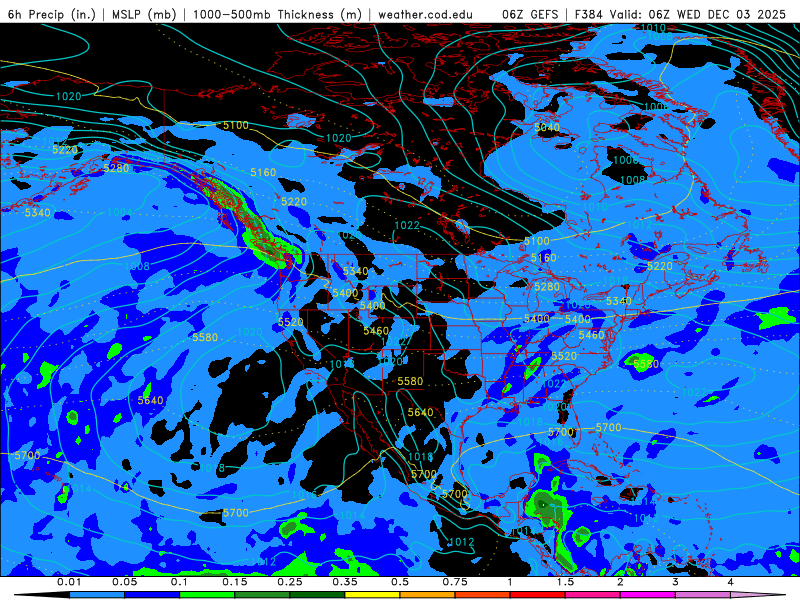Click the 'WED DEC 03 2025' valid date
Screen dimensions: 800x600
pos(731,14)
